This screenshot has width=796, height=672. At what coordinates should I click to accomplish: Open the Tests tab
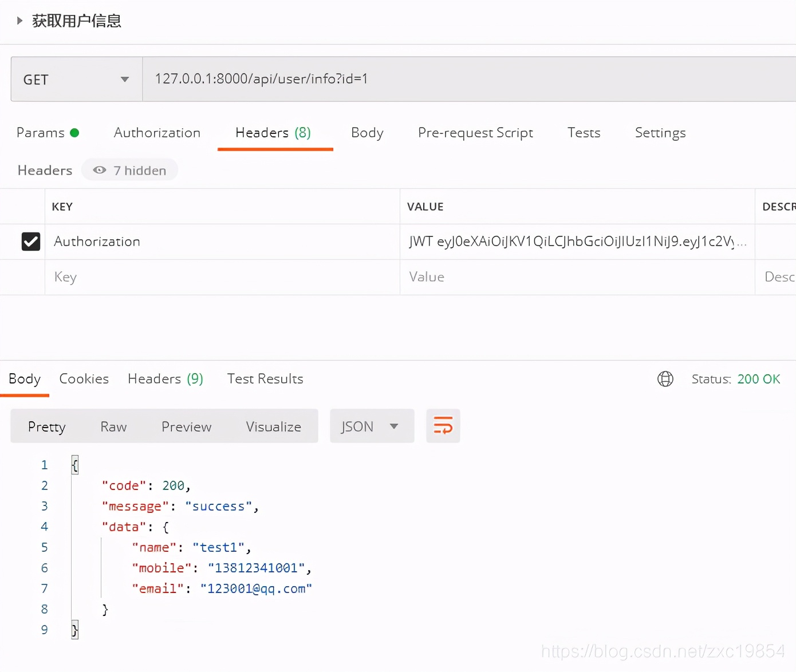pos(584,132)
